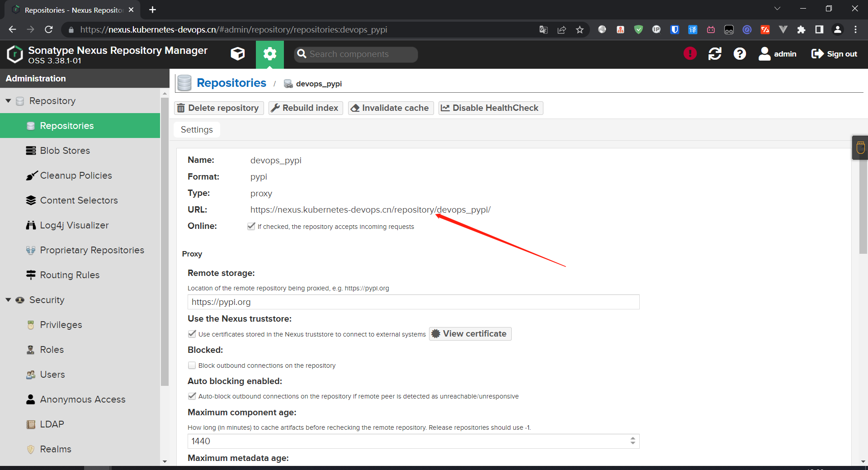Toggle the Auto blocking enabled checkbox
Image resolution: width=868 pixels, height=470 pixels.
click(x=192, y=396)
